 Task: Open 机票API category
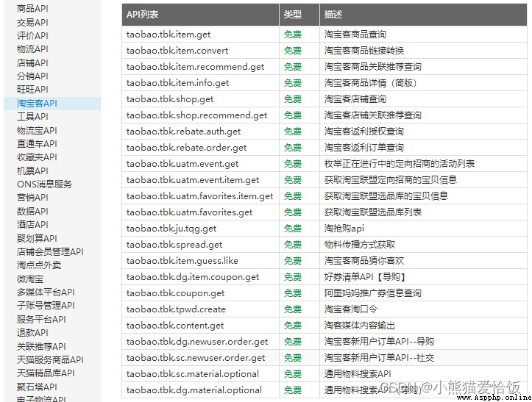(32, 171)
